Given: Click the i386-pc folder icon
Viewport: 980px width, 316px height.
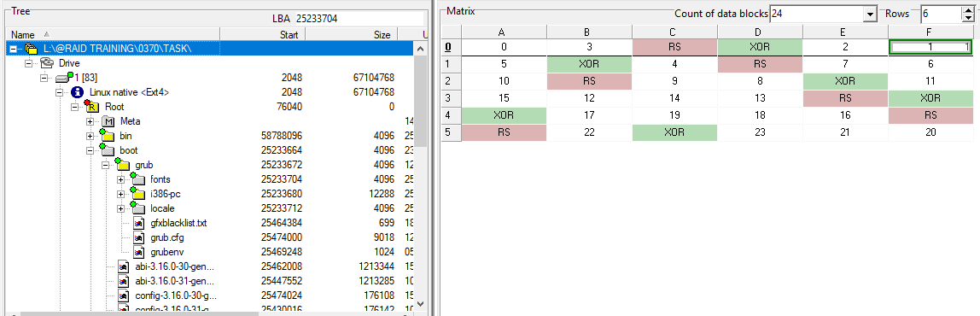Looking at the screenshot, I should pyautogui.click(x=137, y=193).
